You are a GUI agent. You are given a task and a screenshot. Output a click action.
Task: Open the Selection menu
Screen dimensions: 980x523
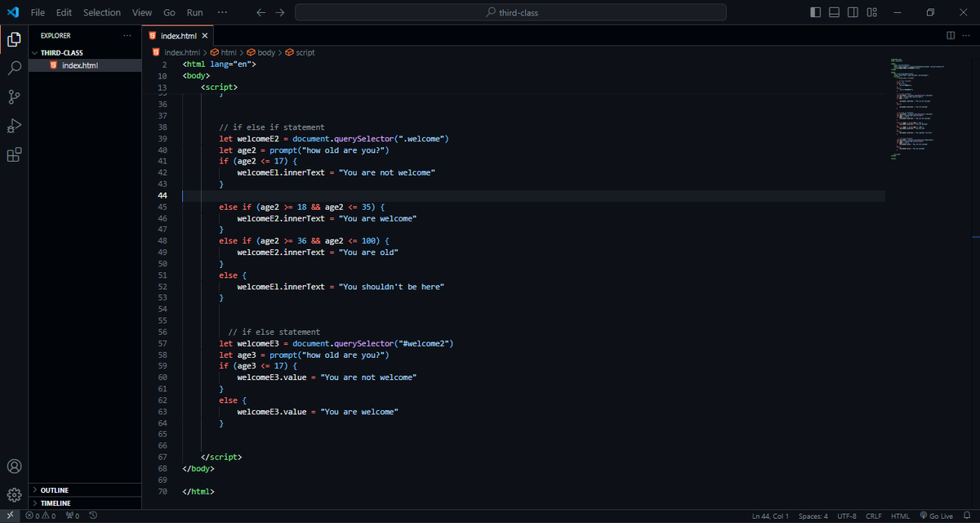(x=102, y=12)
